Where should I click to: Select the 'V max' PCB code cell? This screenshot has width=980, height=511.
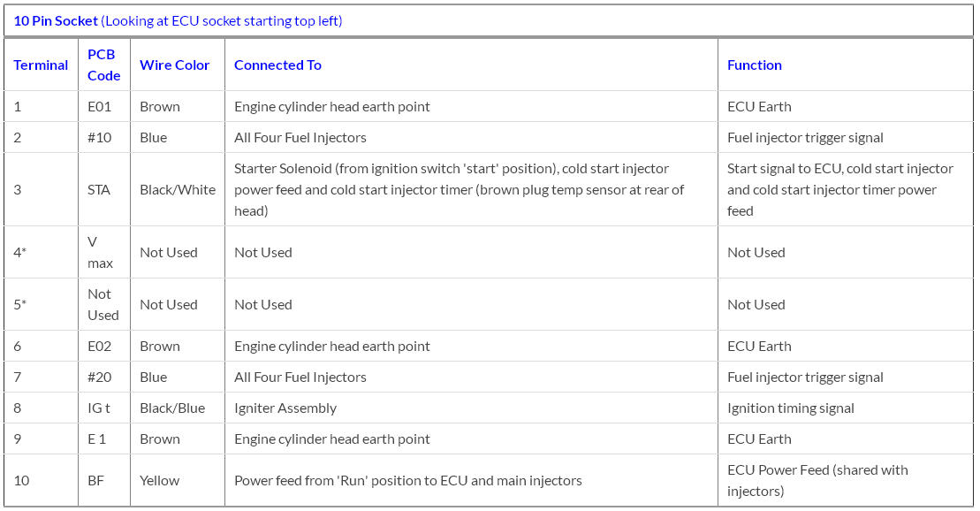100,252
